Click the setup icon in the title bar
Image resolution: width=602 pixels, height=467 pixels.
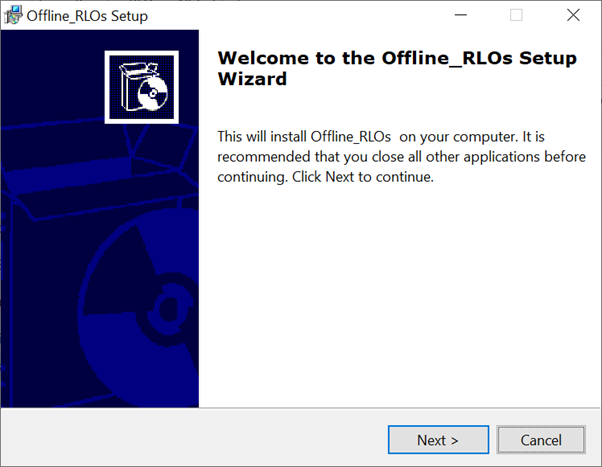pyautogui.click(x=14, y=15)
